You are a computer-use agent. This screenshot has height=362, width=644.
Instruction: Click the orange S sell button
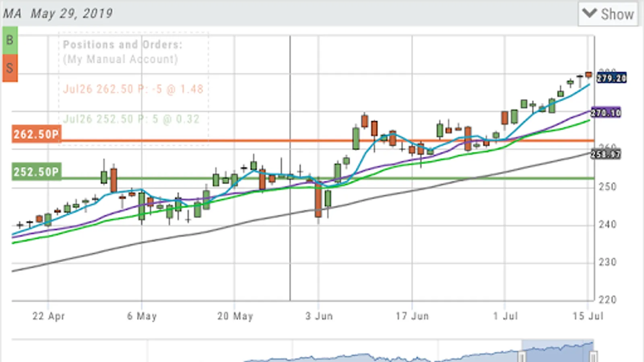coord(10,68)
